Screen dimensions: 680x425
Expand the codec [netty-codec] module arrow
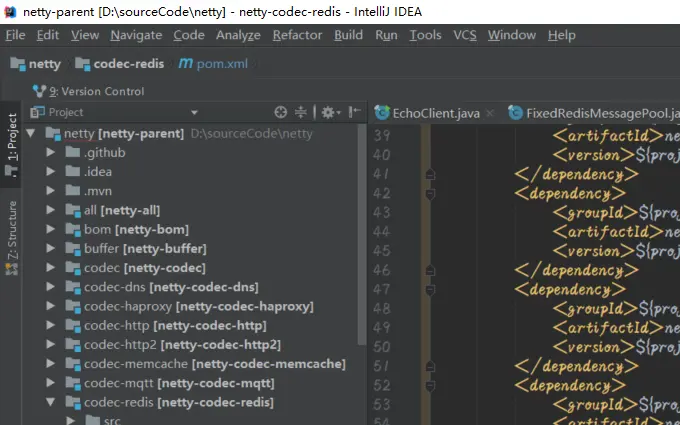tap(50, 268)
